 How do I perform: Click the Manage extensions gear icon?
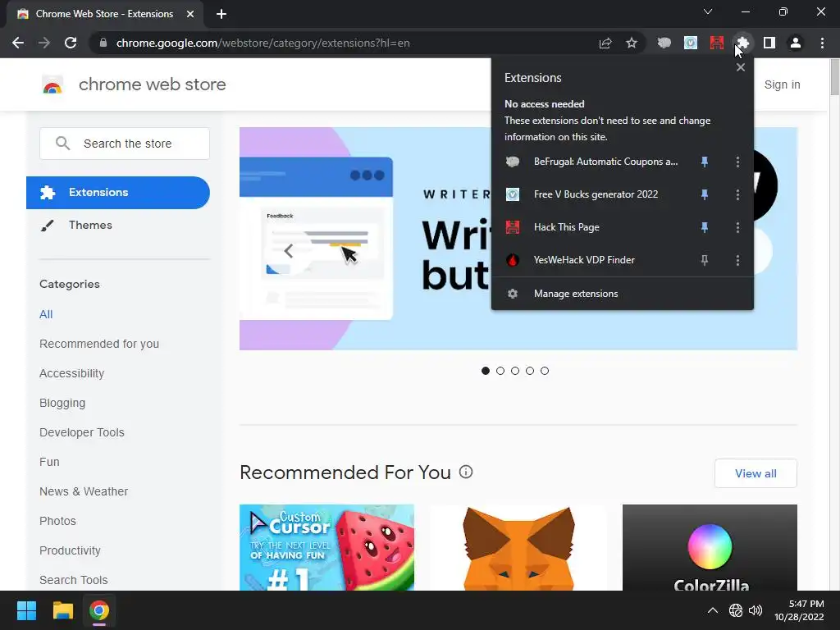click(x=513, y=294)
